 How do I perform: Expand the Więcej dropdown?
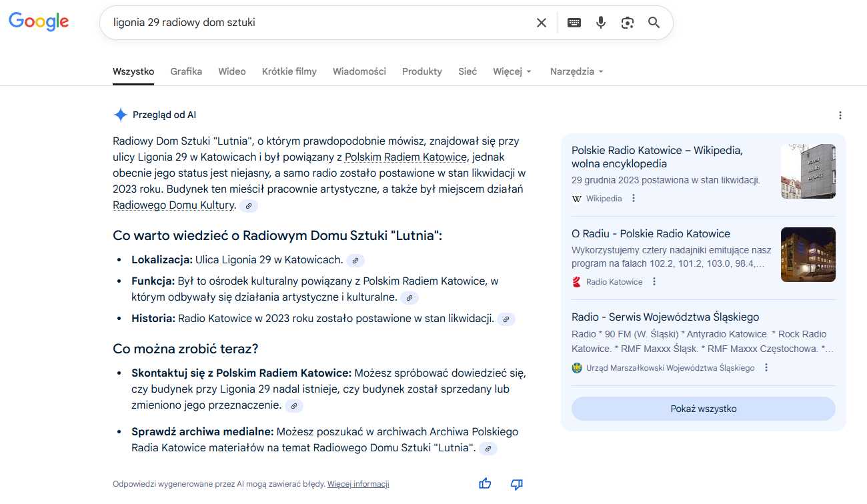tap(512, 71)
